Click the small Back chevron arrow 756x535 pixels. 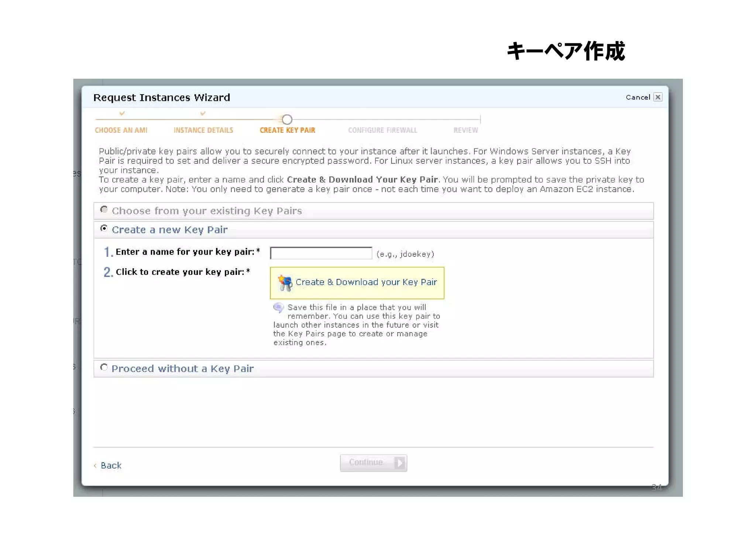click(95, 466)
